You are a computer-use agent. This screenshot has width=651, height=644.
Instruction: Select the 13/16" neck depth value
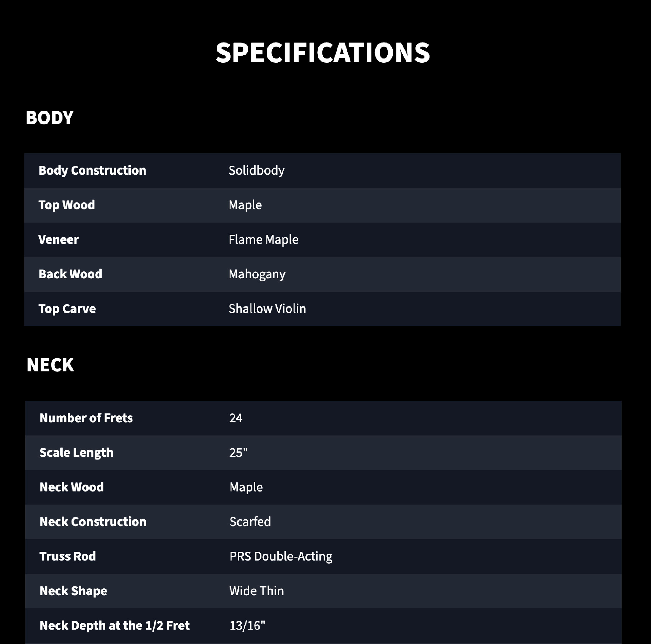point(247,626)
